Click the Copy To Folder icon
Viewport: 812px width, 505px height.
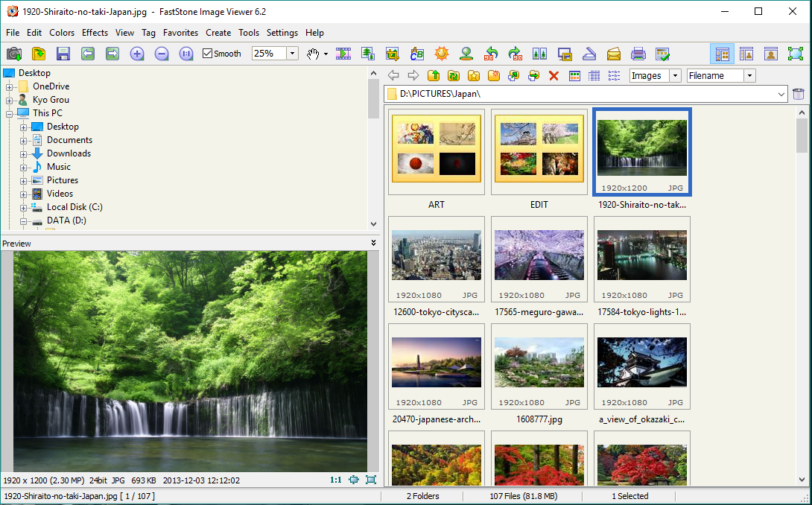(x=514, y=76)
